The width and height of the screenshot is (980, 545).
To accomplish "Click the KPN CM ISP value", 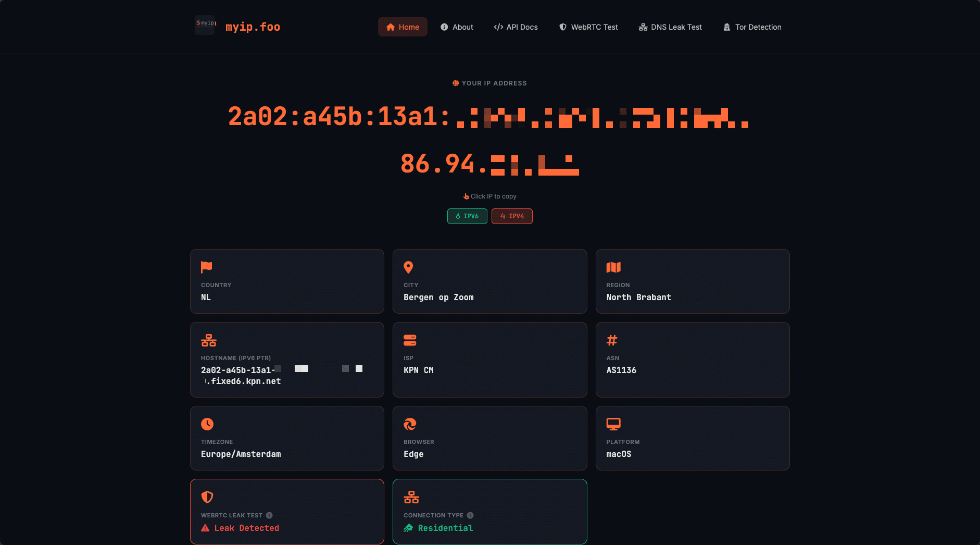I will [x=418, y=370].
